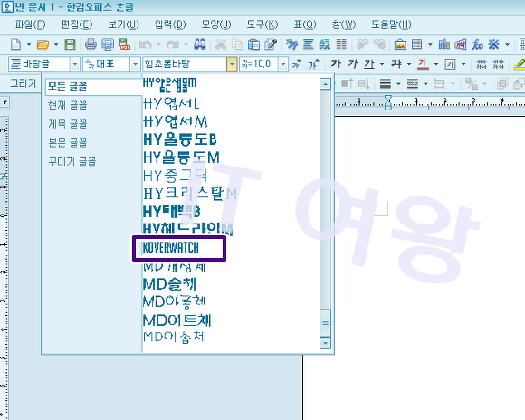Image resolution: width=525 pixels, height=420 pixels.
Task: Toggle bold 가 formatting
Action: coord(336,63)
